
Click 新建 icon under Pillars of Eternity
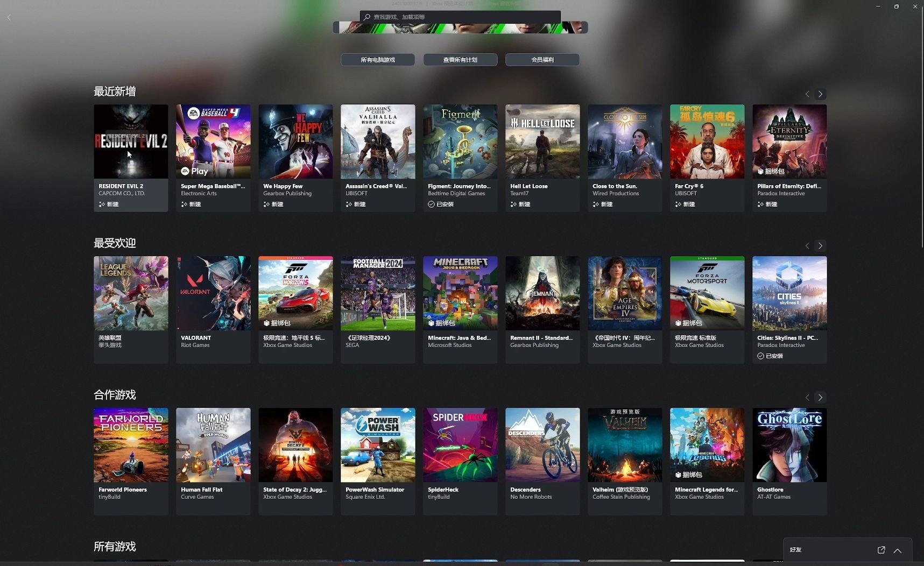[760, 204]
